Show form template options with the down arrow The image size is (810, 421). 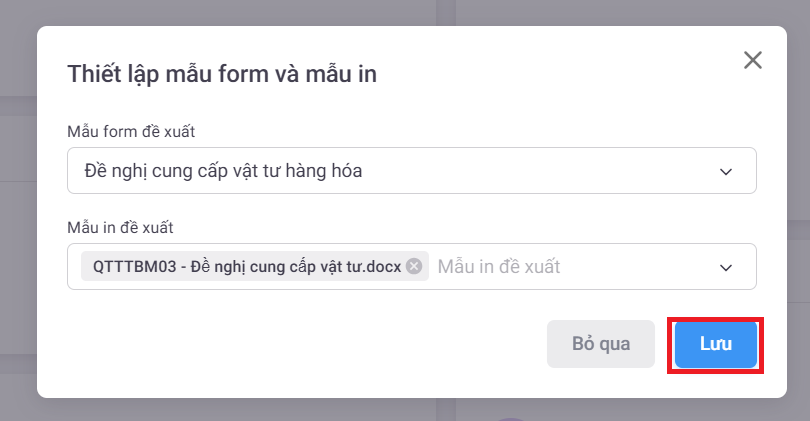726,172
